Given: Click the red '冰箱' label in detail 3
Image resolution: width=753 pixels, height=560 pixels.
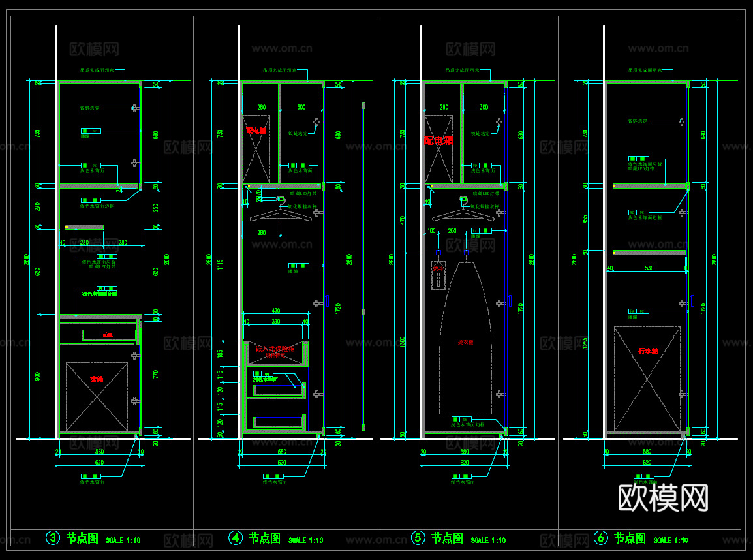Looking at the screenshot, I should (x=97, y=379).
